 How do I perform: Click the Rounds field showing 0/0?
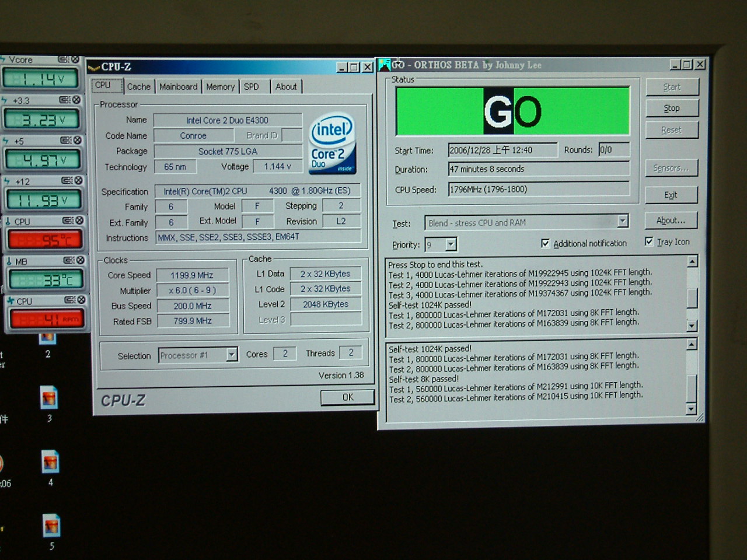point(614,150)
